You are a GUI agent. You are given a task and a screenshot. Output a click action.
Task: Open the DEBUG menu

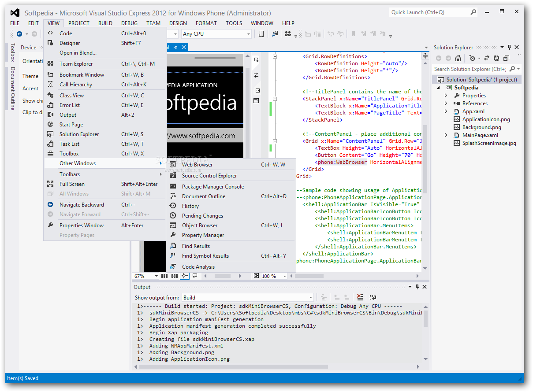[129, 23]
